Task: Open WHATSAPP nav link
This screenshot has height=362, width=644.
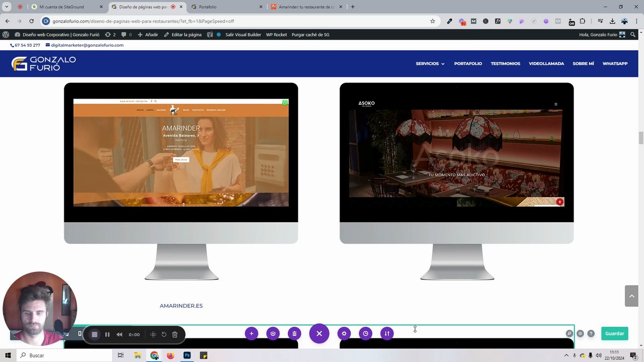Action: tap(615, 64)
